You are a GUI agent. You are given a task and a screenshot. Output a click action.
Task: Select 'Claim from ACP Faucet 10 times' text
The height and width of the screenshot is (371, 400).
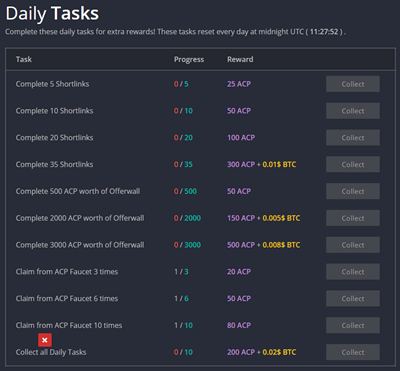point(69,325)
